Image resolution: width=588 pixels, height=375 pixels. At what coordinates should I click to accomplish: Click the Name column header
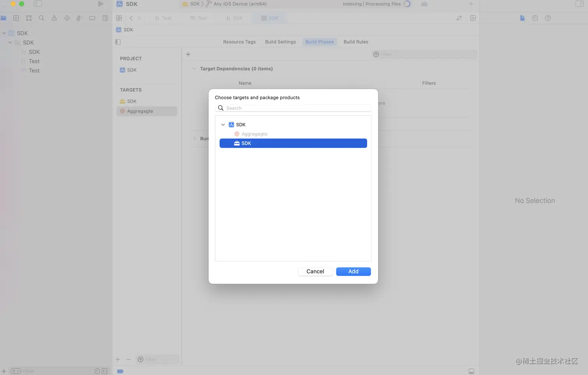click(x=245, y=83)
